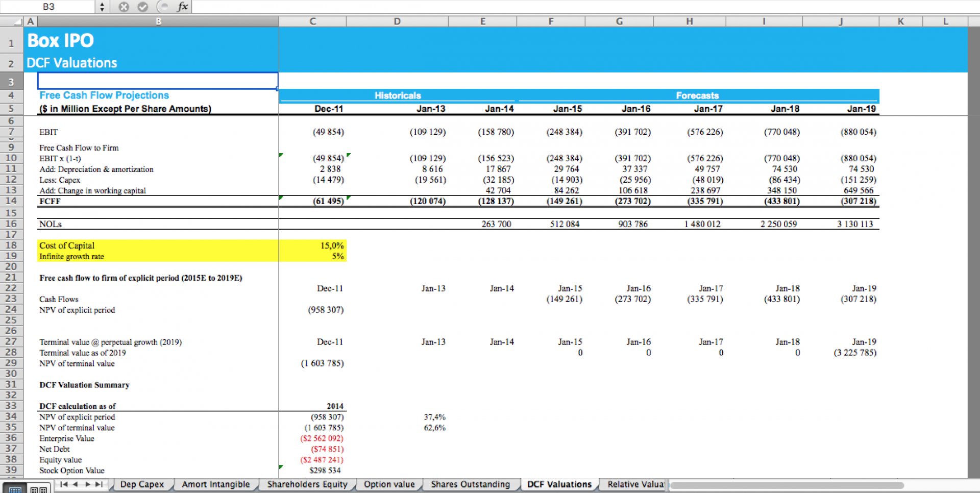This screenshot has width=980, height=493.
Task: Click NPV of terminal value (1 603 785) in row 29
Action: coord(322,363)
